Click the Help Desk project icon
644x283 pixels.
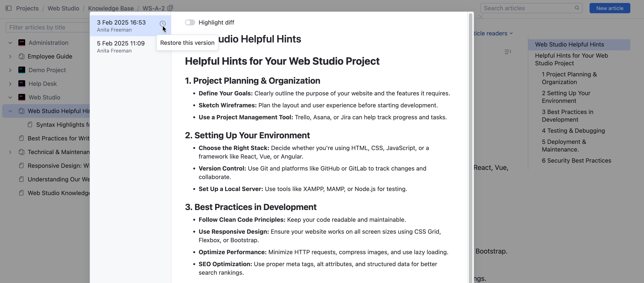pyautogui.click(x=22, y=84)
